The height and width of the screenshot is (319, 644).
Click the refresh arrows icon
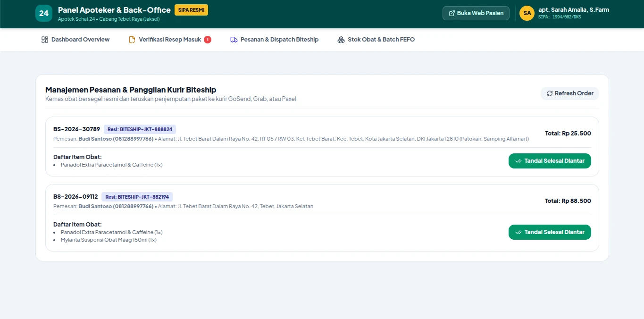[x=550, y=93]
